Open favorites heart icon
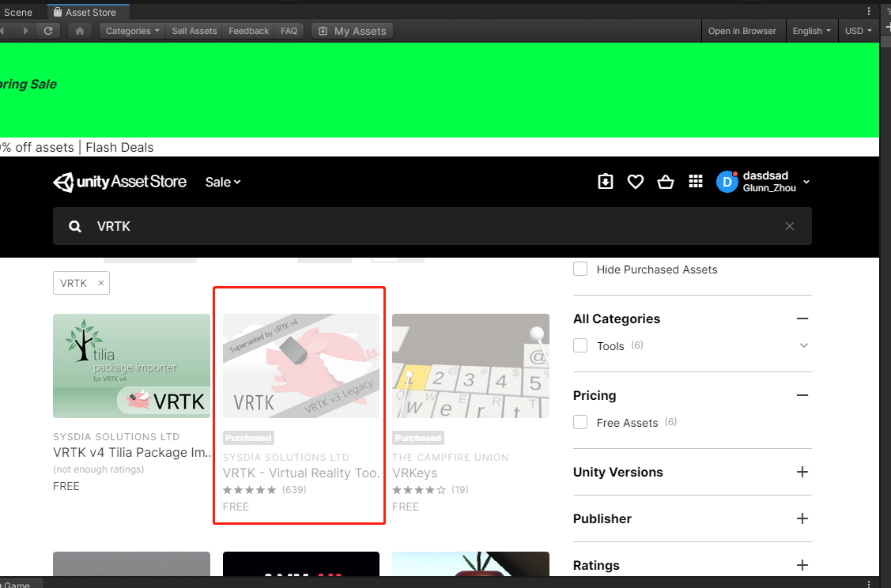The height and width of the screenshot is (588, 891). pyautogui.click(x=636, y=181)
